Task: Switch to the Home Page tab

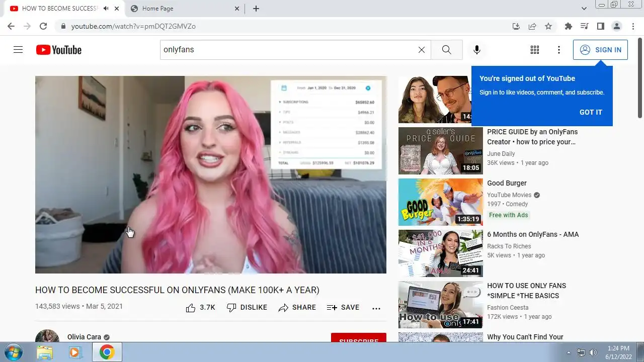Action: pos(184,9)
